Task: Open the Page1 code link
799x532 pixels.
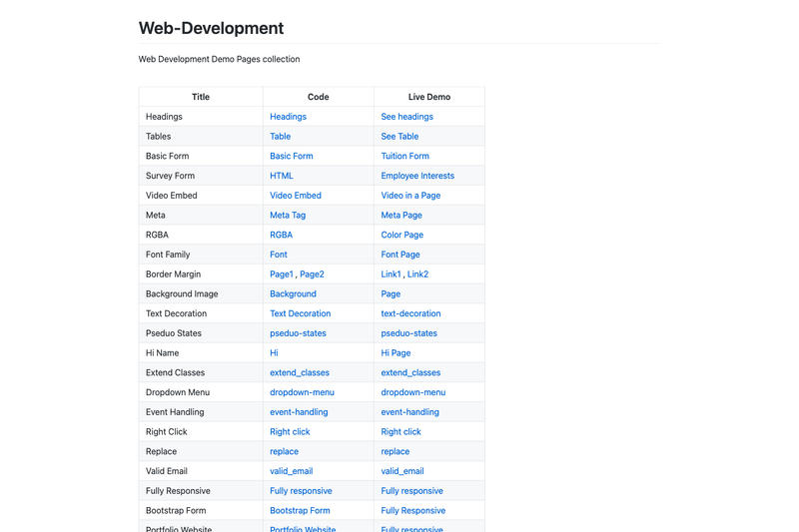Action: click(x=282, y=273)
